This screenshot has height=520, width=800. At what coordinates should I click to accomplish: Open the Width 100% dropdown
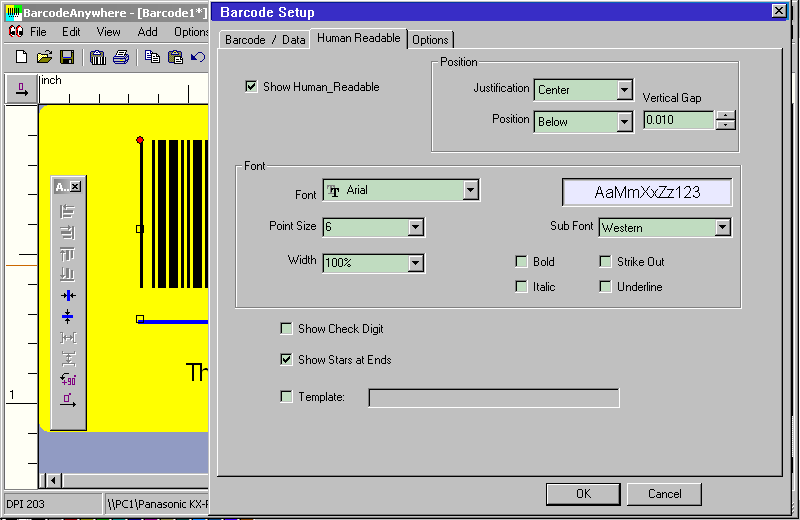coord(416,263)
